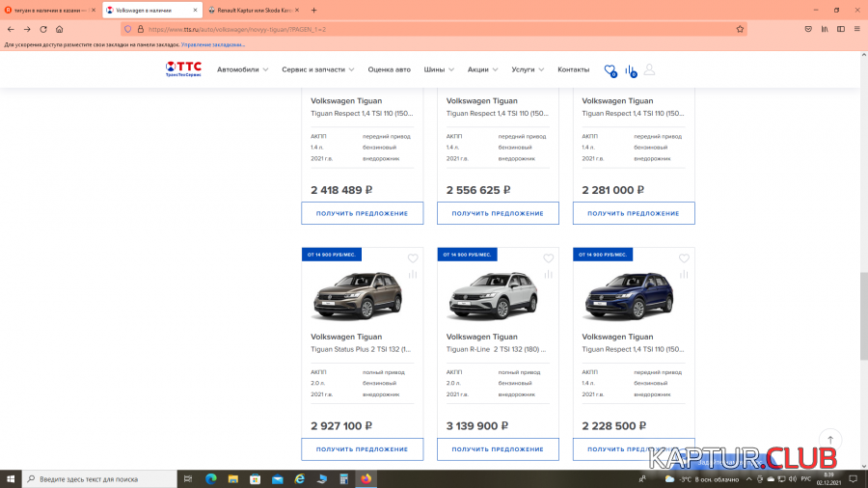868x488 pixels.
Task: Open white Tiguan R-Line photo
Action: [x=493, y=296]
